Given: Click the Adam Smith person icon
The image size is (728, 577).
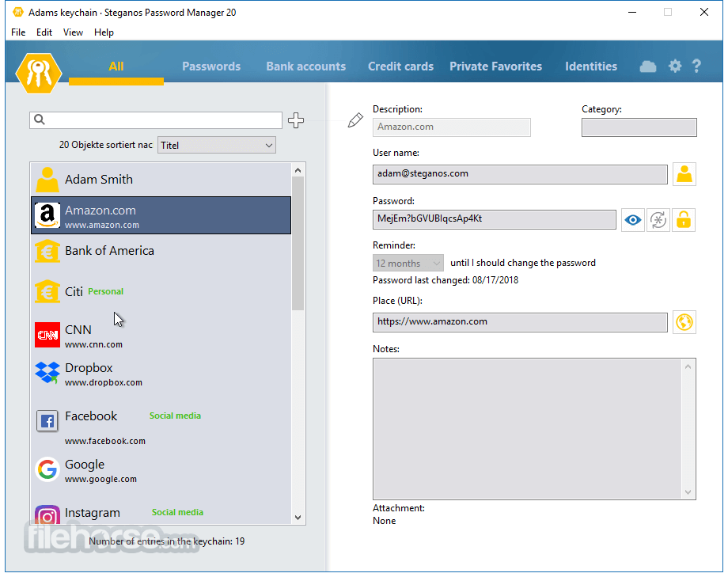Looking at the screenshot, I should tap(47, 180).
